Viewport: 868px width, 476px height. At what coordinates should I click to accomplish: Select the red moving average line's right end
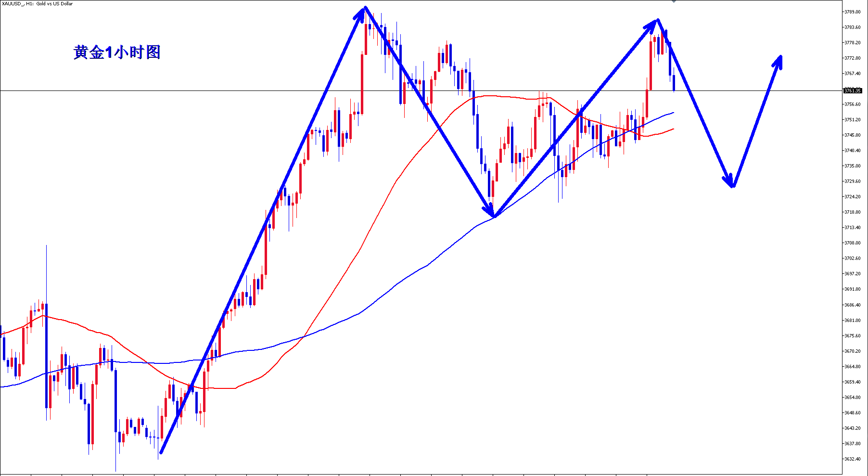[673, 129]
